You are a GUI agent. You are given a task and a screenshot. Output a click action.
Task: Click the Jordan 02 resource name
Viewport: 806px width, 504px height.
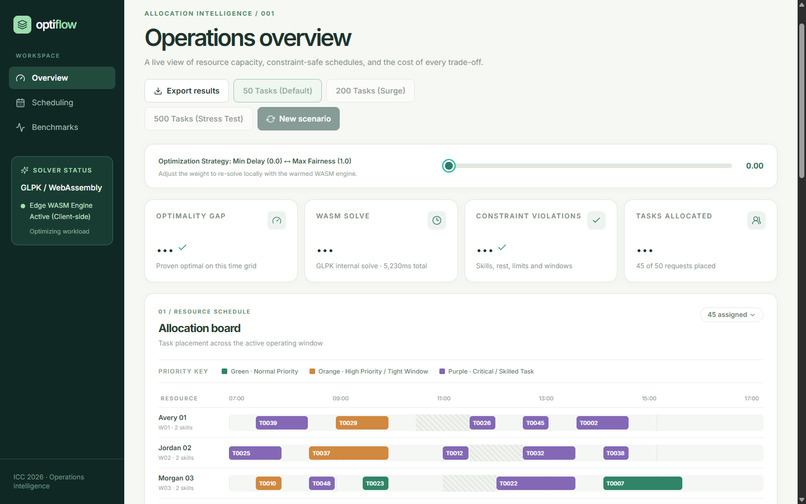click(x=175, y=448)
